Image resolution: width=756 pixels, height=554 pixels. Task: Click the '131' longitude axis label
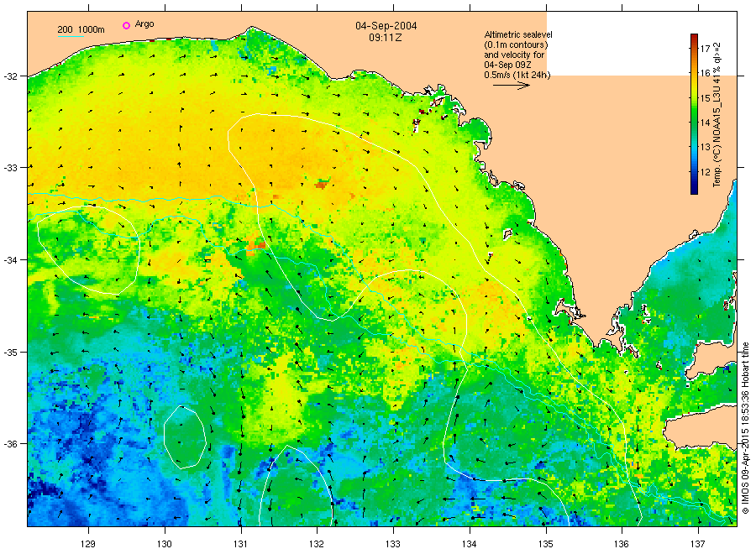pyautogui.click(x=240, y=545)
